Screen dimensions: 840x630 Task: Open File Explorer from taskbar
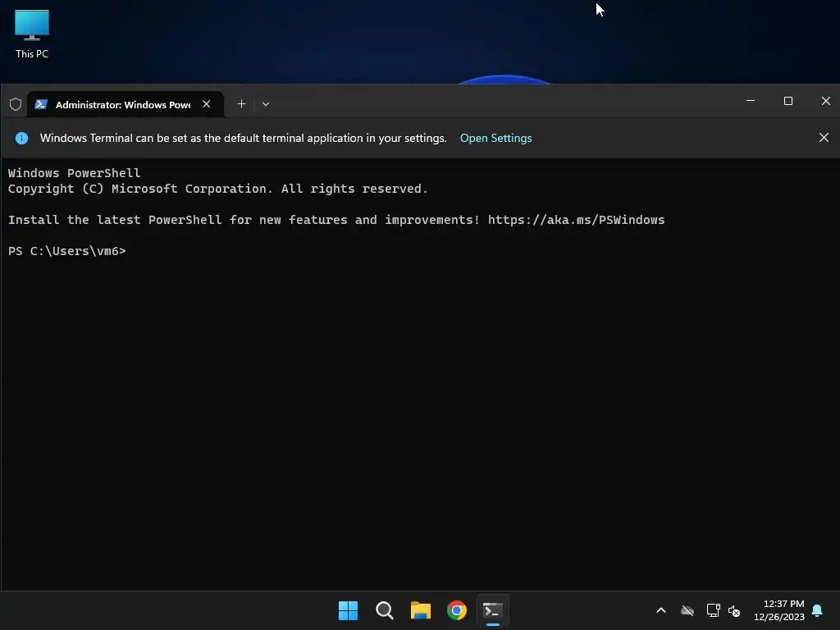pyautogui.click(x=421, y=610)
